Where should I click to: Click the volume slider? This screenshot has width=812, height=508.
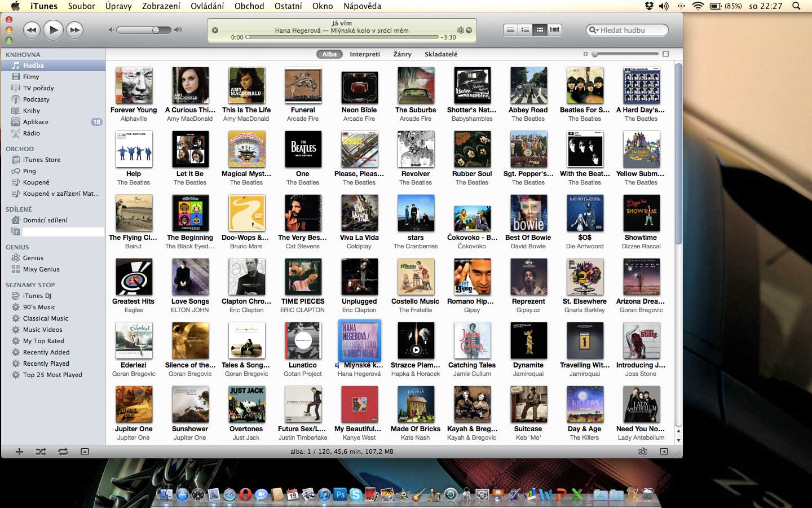tap(144, 30)
